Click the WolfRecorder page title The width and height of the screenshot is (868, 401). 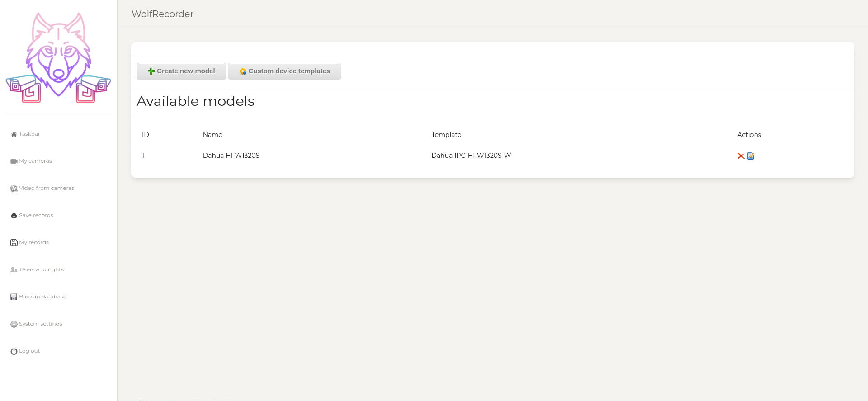(162, 14)
